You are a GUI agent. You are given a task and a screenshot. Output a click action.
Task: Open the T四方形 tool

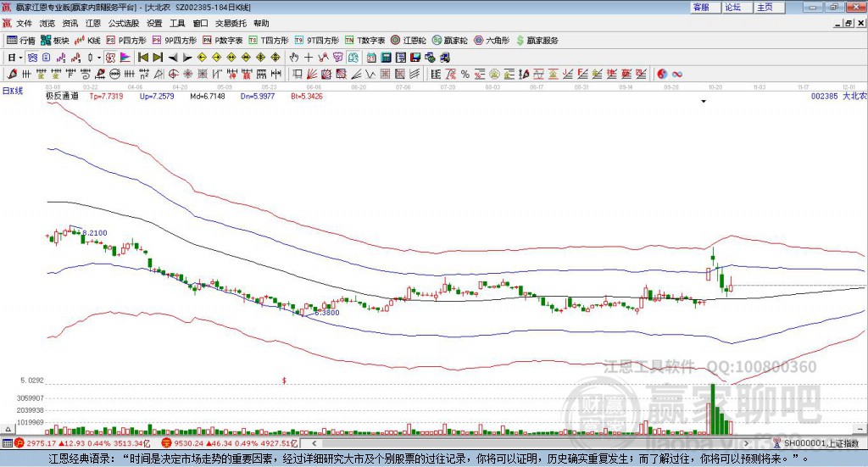(269, 41)
